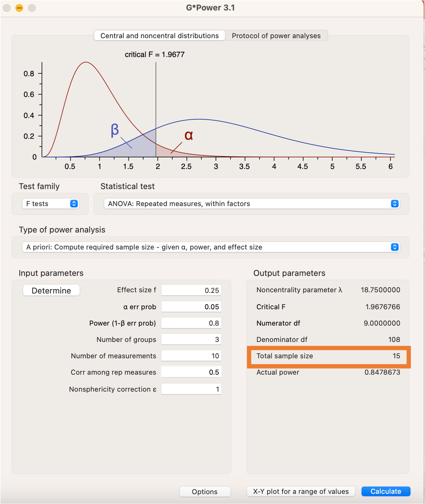425x504 pixels.
Task: Open the Options dialog button
Action: coord(205,491)
